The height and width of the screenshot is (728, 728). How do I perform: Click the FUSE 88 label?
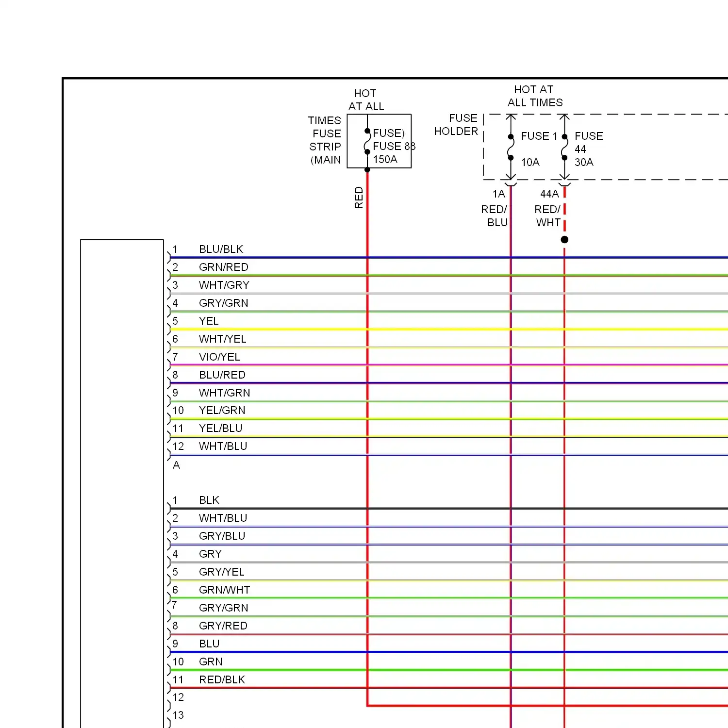point(394,146)
